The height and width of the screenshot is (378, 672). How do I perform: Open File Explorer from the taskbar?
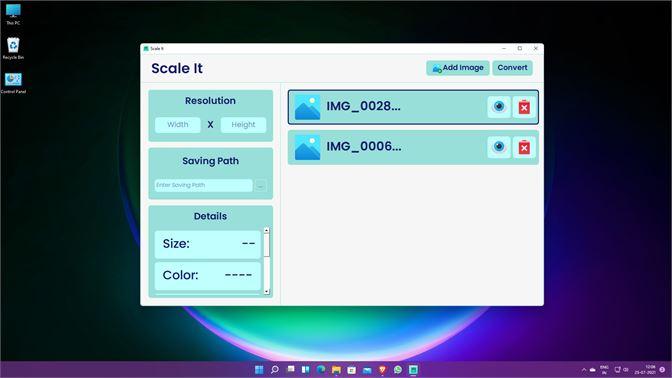(x=336, y=370)
